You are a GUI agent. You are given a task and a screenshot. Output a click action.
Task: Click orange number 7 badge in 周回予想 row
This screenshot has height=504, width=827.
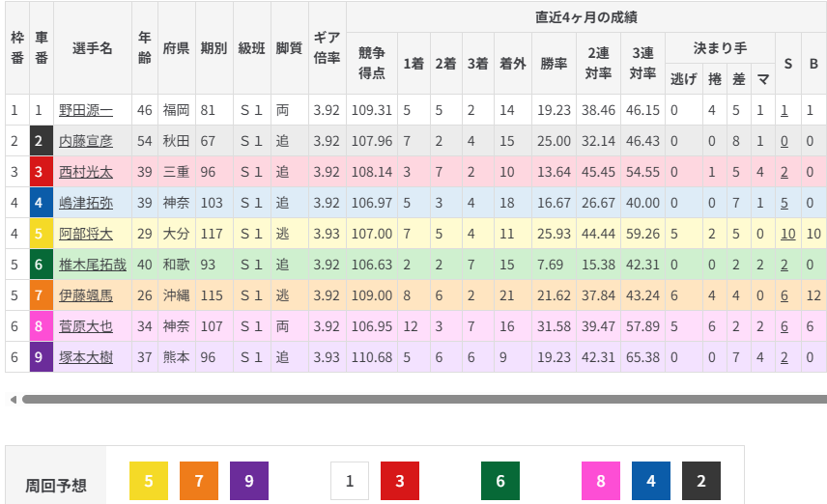tap(199, 481)
